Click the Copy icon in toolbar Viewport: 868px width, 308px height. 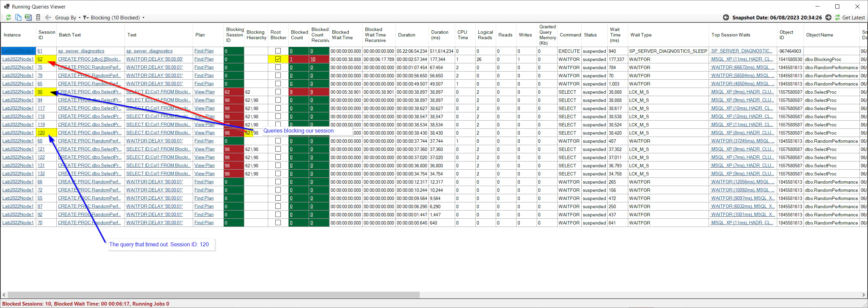18,17
